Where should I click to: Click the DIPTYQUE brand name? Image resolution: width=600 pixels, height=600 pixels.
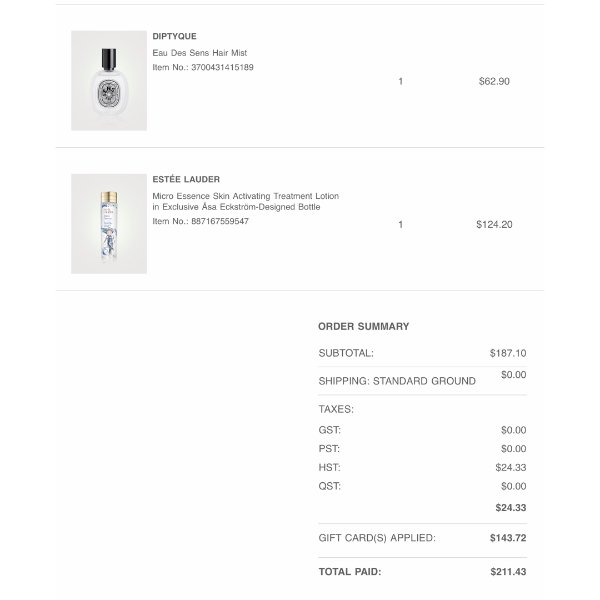[174, 36]
